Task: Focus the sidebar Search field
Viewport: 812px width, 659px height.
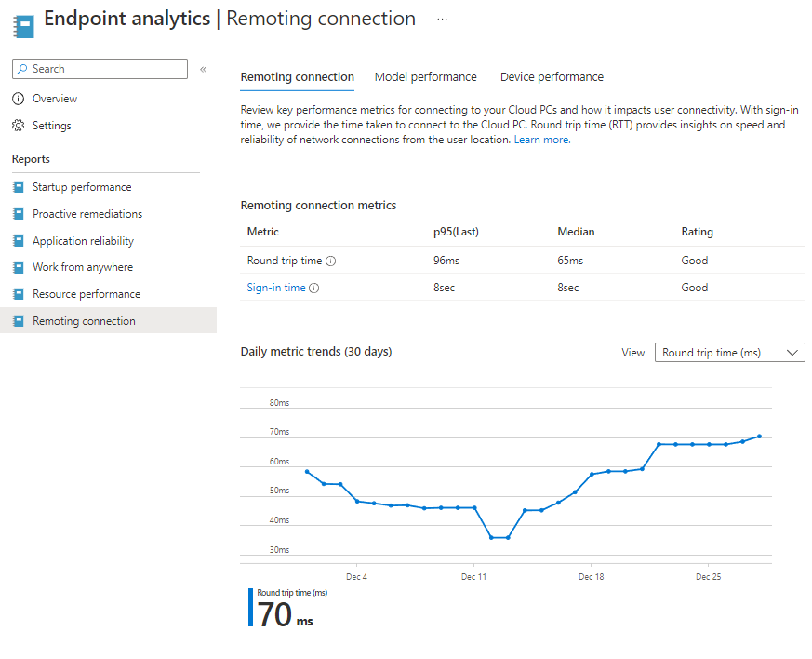Action: [x=100, y=69]
